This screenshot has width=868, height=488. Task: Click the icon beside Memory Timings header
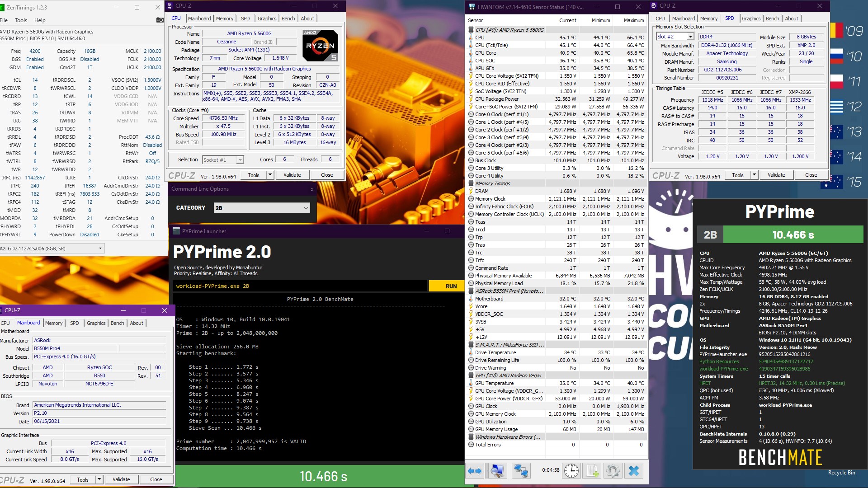(471, 183)
